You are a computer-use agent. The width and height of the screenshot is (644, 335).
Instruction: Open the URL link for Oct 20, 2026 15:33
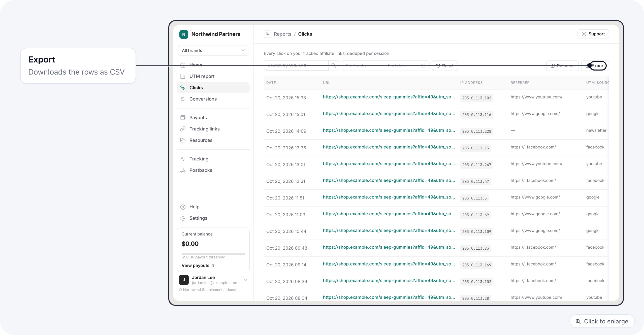[x=389, y=97]
